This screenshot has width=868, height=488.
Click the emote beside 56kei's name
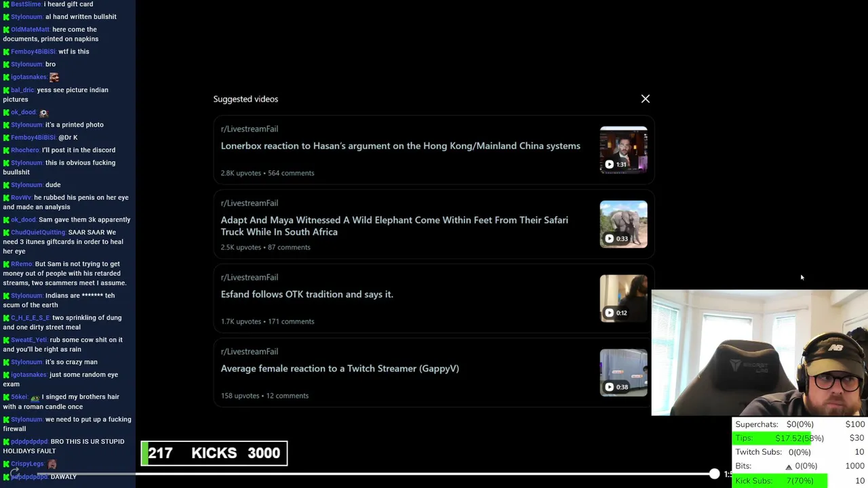click(x=35, y=397)
